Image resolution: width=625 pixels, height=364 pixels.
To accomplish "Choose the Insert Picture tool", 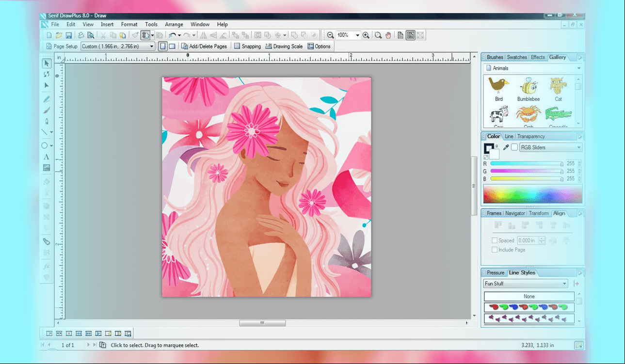I will click(47, 168).
